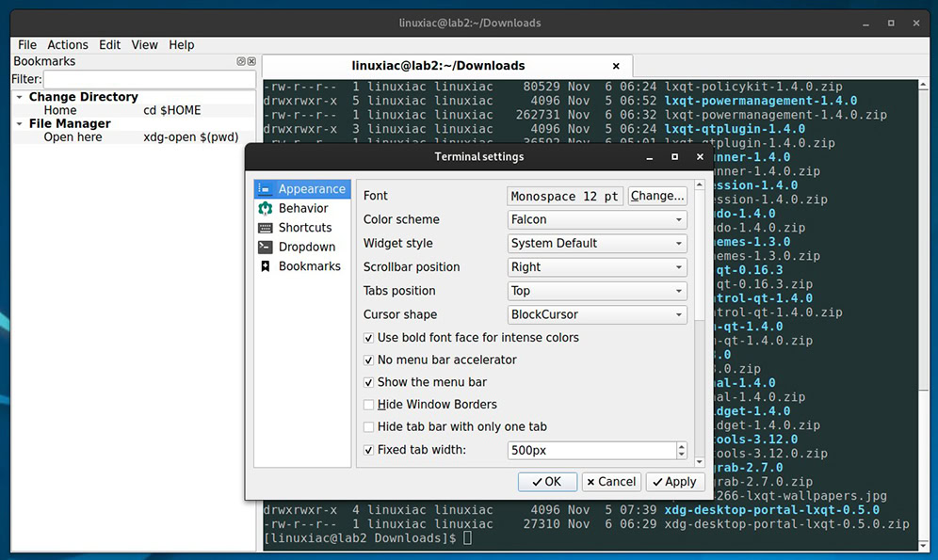Disable bold font for intense colors

coord(368,338)
